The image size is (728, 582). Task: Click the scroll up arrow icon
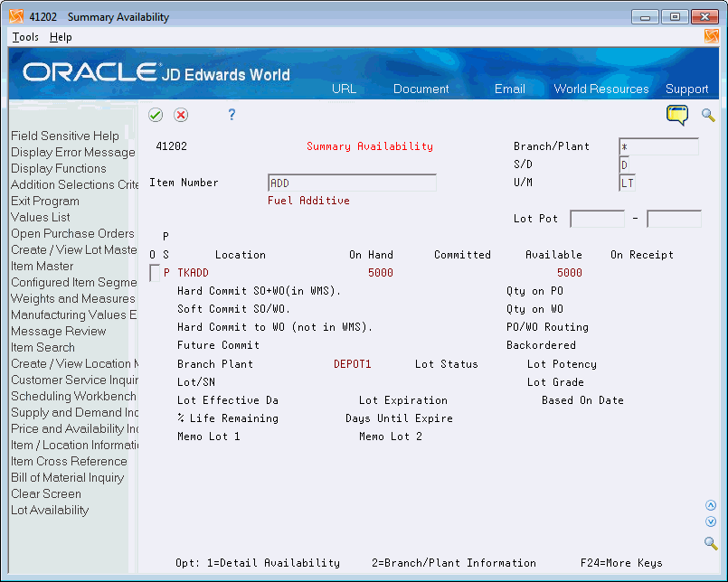coord(710,505)
